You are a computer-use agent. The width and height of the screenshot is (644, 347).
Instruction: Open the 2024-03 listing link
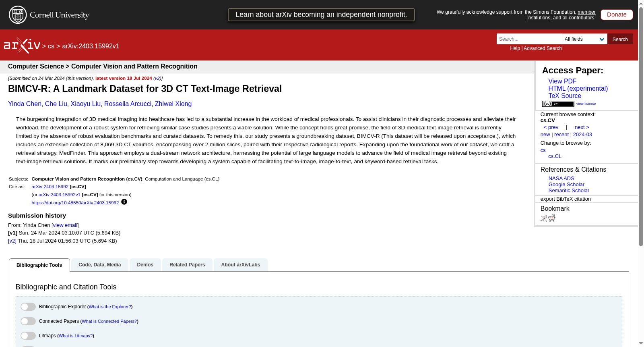point(582,135)
